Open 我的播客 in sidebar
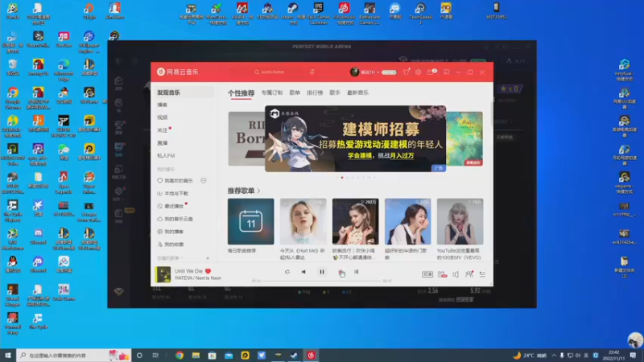644x362 pixels. point(171,232)
